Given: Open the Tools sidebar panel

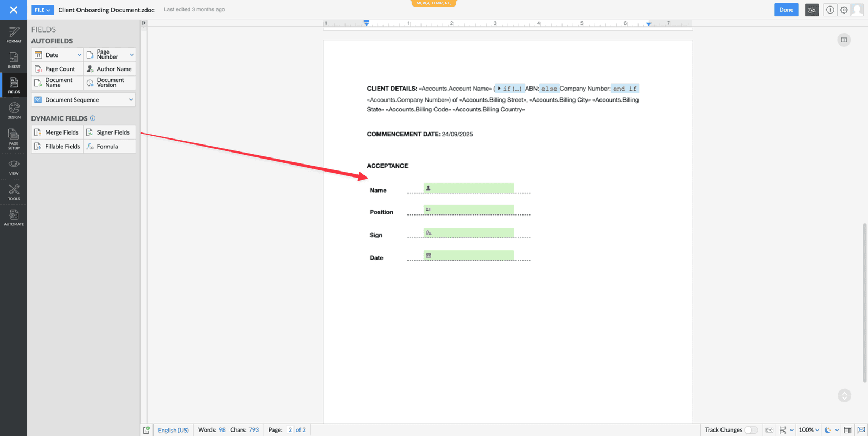Looking at the screenshot, I should pos(14,192).
